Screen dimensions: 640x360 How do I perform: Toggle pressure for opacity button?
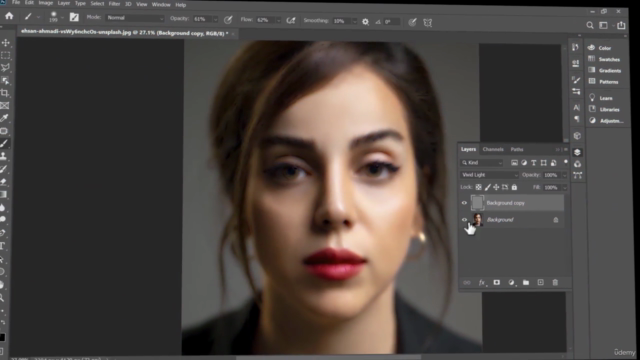(229, 20)
